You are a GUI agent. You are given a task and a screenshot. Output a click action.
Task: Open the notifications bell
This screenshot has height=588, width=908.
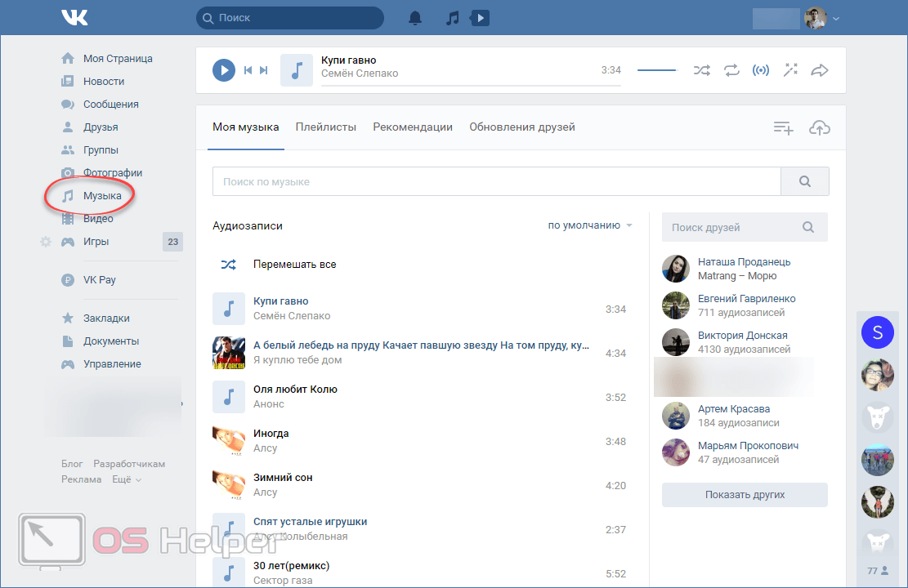click(x=416, y=18)
